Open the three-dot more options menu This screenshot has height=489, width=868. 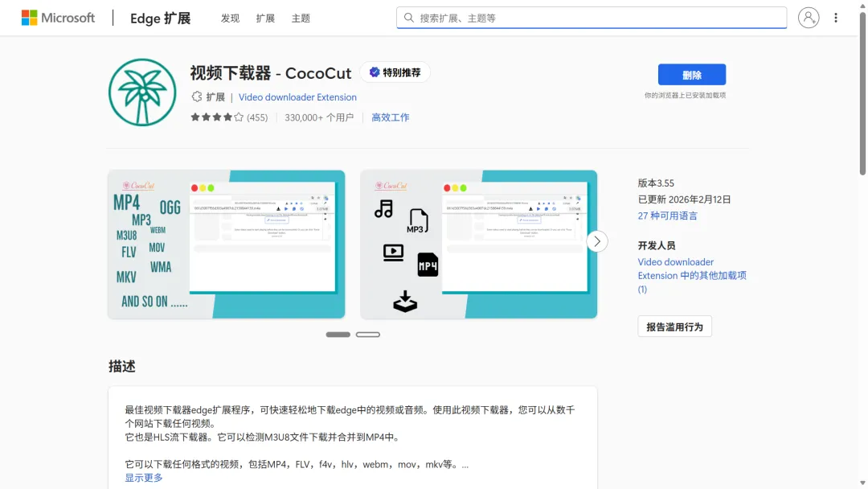835,18
